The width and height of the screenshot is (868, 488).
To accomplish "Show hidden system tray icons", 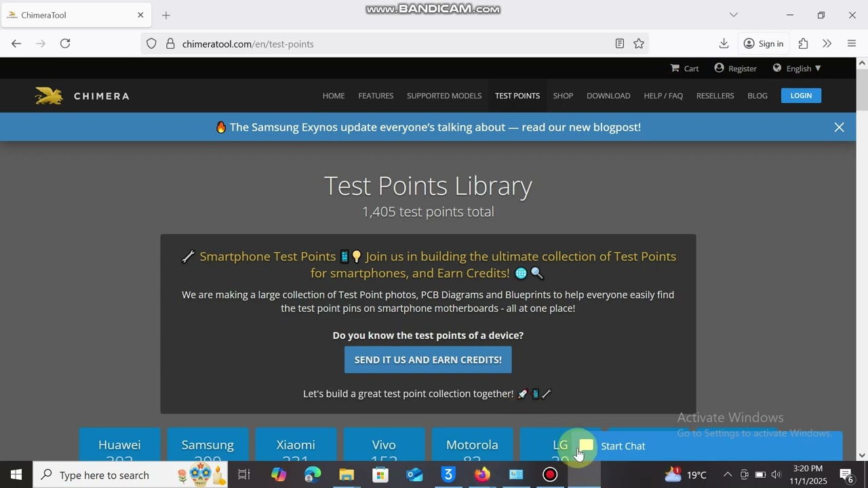I will point(727,474).
